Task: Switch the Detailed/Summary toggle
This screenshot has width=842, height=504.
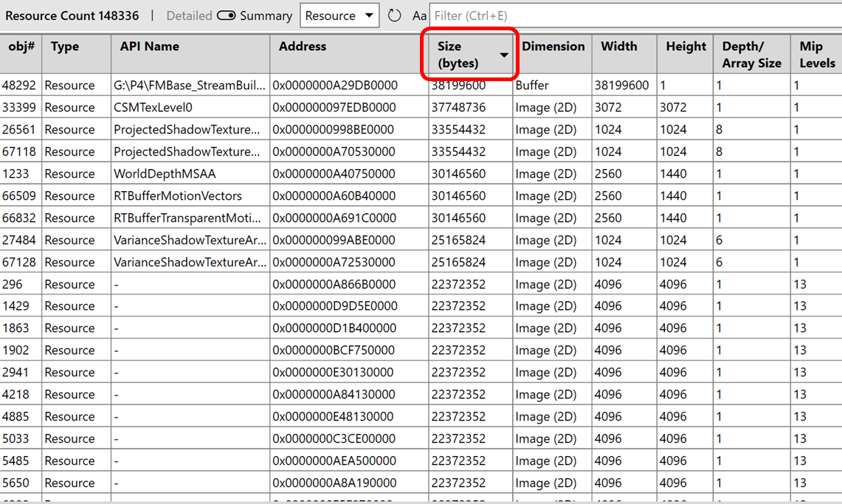Action: tap(226, 15)
